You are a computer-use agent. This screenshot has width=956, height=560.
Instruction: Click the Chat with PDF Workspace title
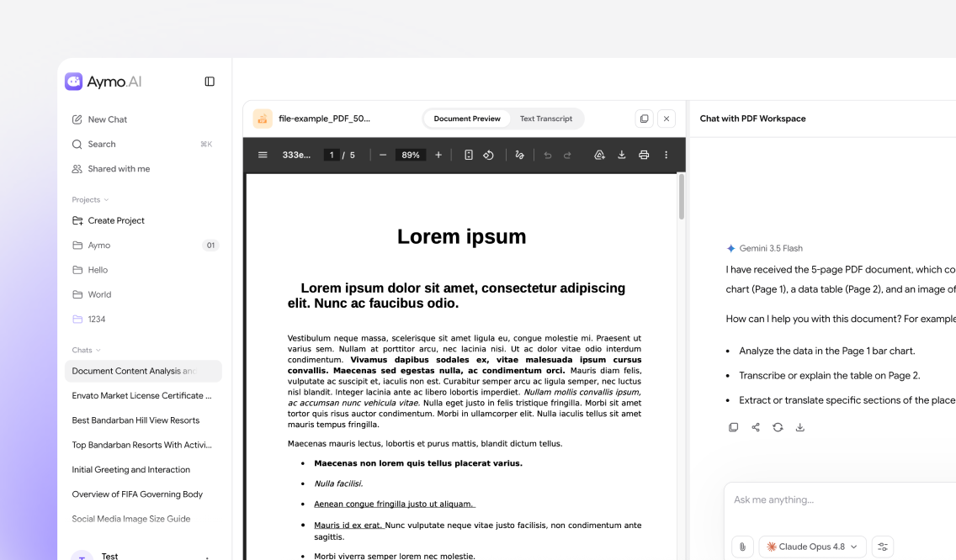click(752, 119)
